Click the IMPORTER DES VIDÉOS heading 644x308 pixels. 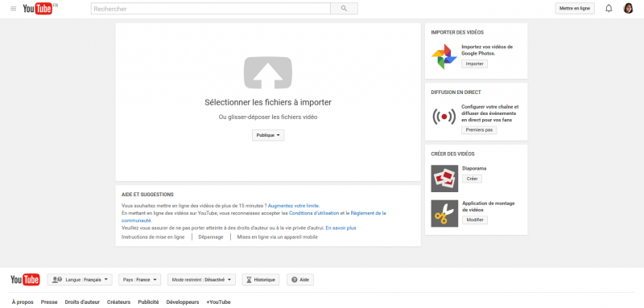click(457, 32)
